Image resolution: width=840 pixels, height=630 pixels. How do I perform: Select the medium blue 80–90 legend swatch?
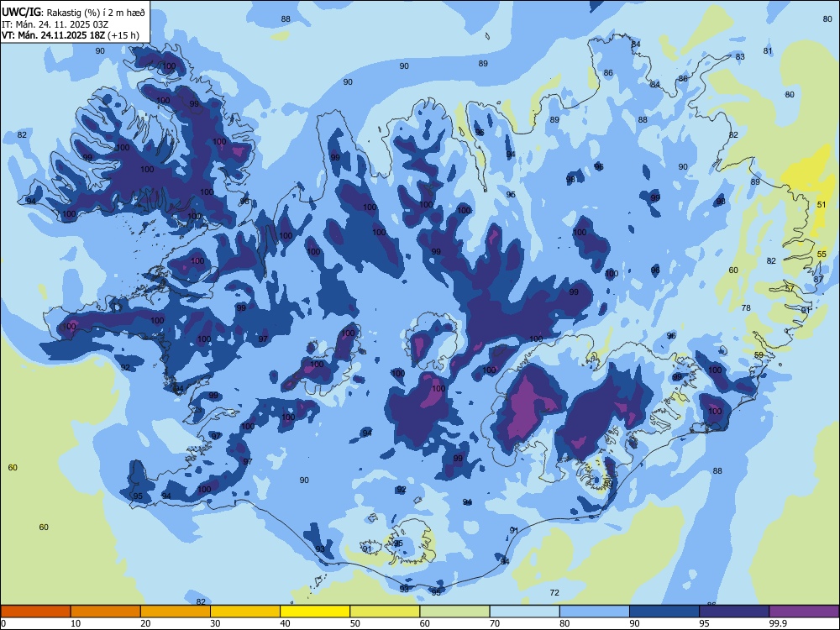(595, 612)
